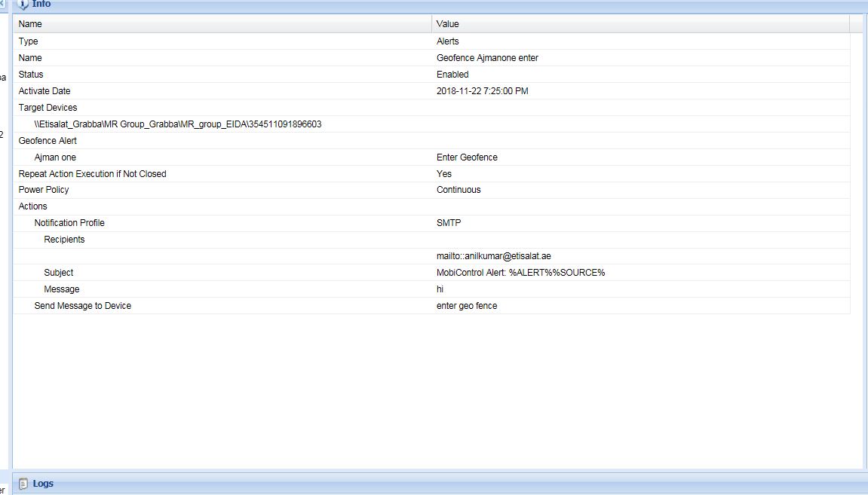Click the Continuous power policy value
Viewport: 868px width, 495px height.
458,190
